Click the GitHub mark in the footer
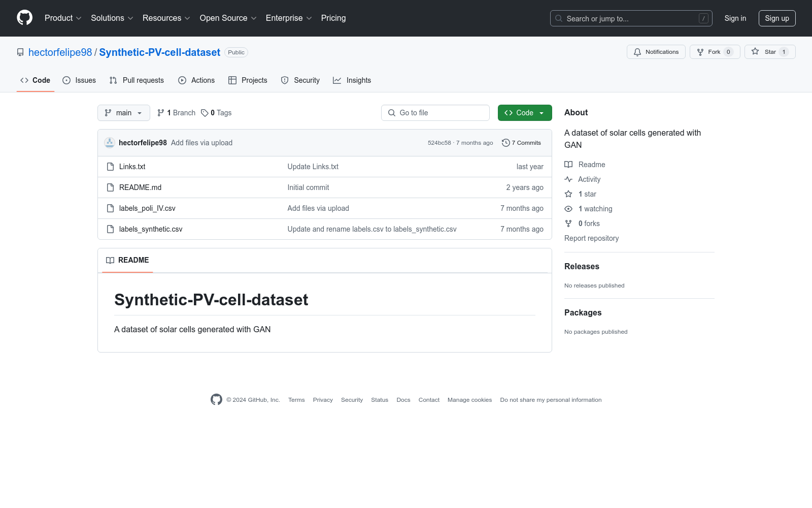 pos(216,400)
